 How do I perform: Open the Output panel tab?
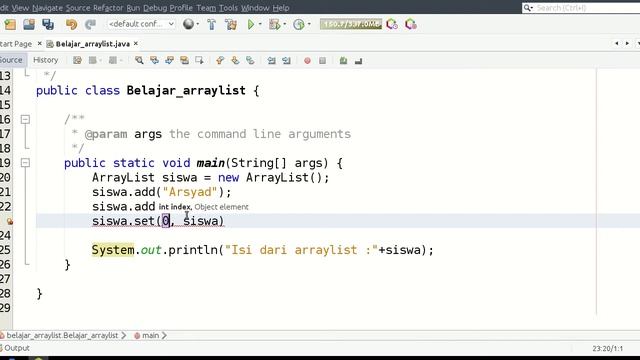point(16,348)
